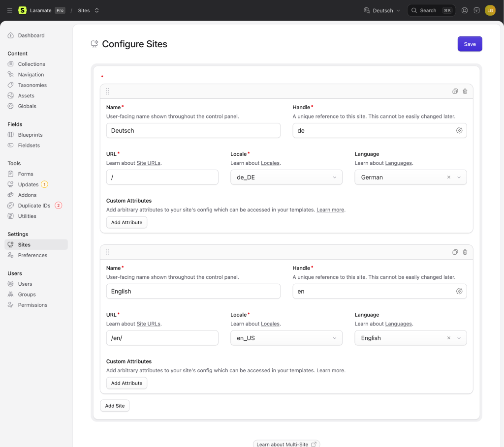The image size is (504, 447).
Task: Click the sync icon in the 'en' handle field
Action: (459, 292)
